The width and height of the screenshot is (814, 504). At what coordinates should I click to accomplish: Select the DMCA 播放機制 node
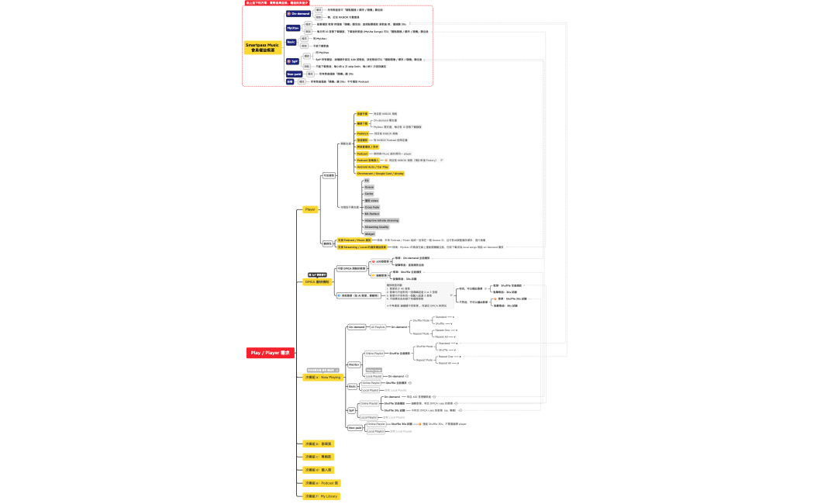[316, 282]
